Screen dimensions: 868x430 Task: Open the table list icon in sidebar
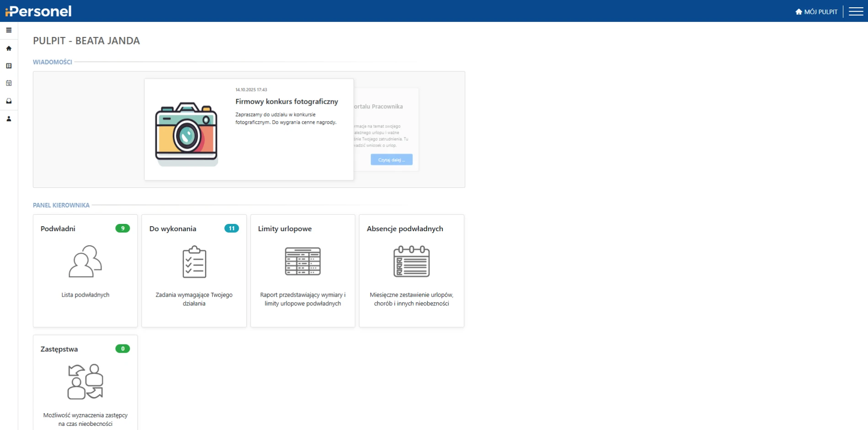(9, 66)
